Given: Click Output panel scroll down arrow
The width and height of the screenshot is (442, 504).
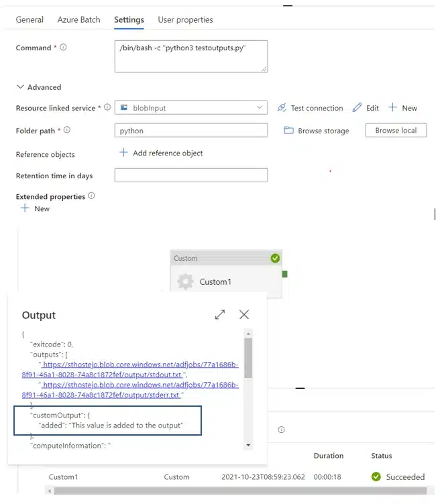Looking at the screenshot, I should click(248, 445).
